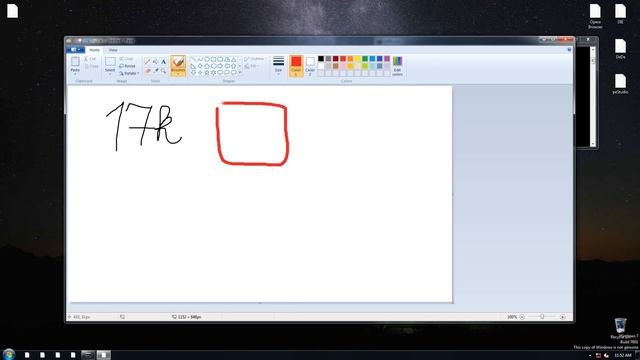Viewport: 640px width, 360px height.
Task: Open the shape Outline dropdown
Action: (x=254, y=59)
